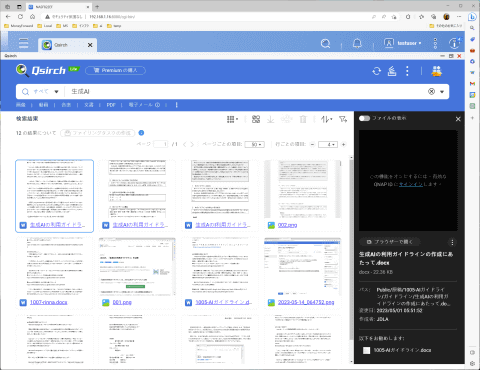
Task: Click the Qsirch refresh icon
Action: point(377,71)
